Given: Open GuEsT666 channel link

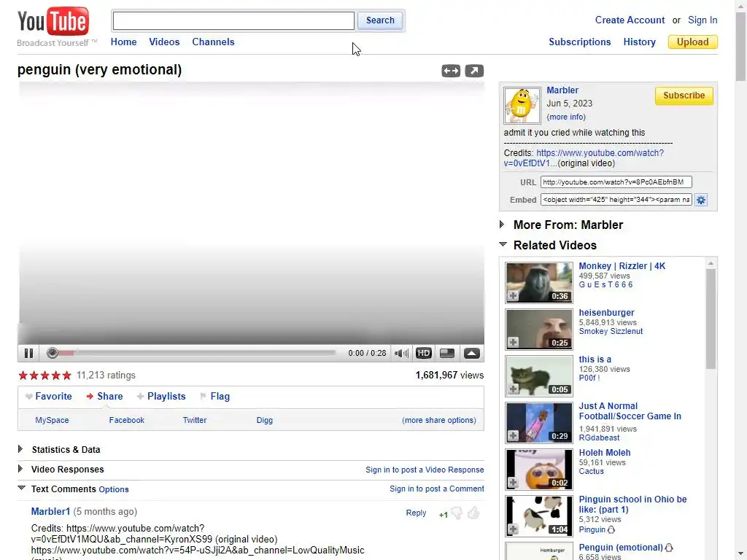Looking at the screenshot, I should pyautogui.click(x=606, y=285).
